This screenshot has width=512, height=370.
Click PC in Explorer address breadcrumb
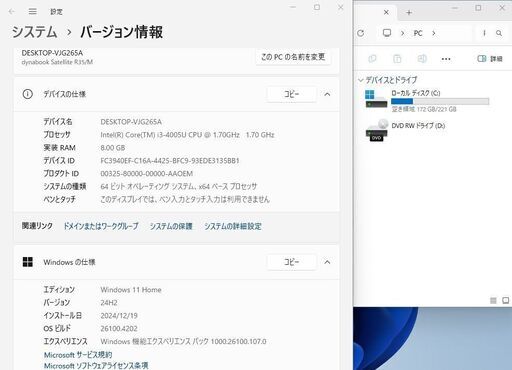(x=418, y=33)
